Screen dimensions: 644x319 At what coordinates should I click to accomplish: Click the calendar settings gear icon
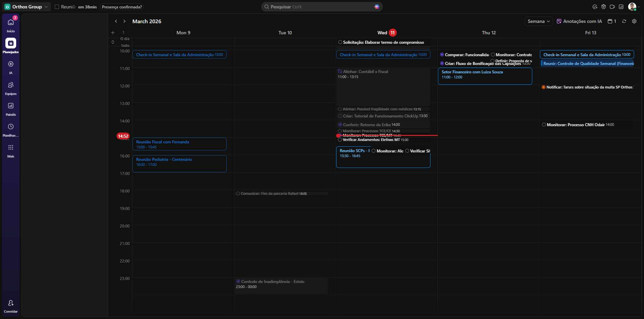click(x=634, y=21)
